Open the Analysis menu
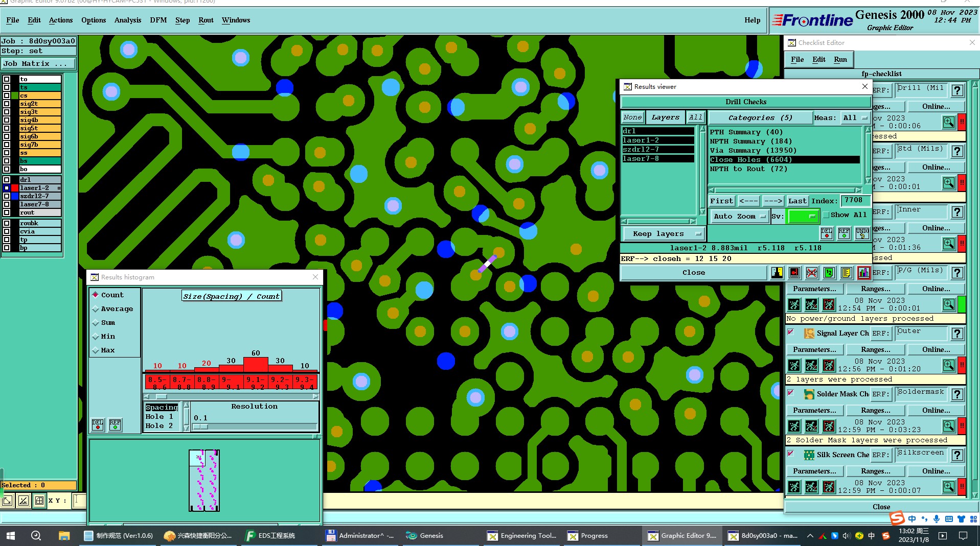The width and height of the screenshot is (980, 546). click(x=128, y=20)
